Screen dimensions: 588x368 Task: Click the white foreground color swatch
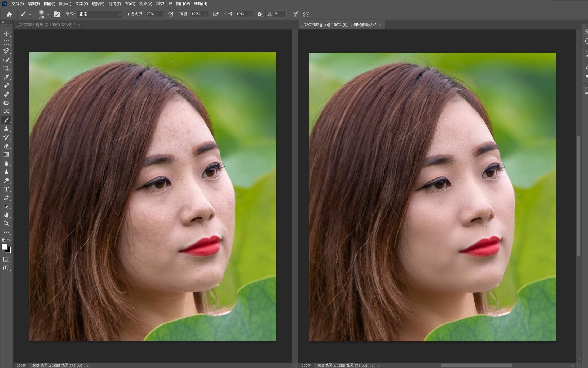(4, 246)
